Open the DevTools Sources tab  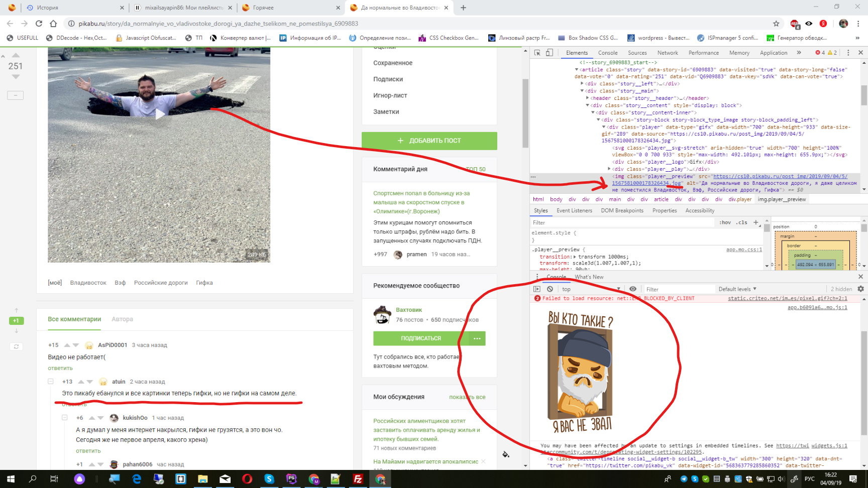[637, 53]
